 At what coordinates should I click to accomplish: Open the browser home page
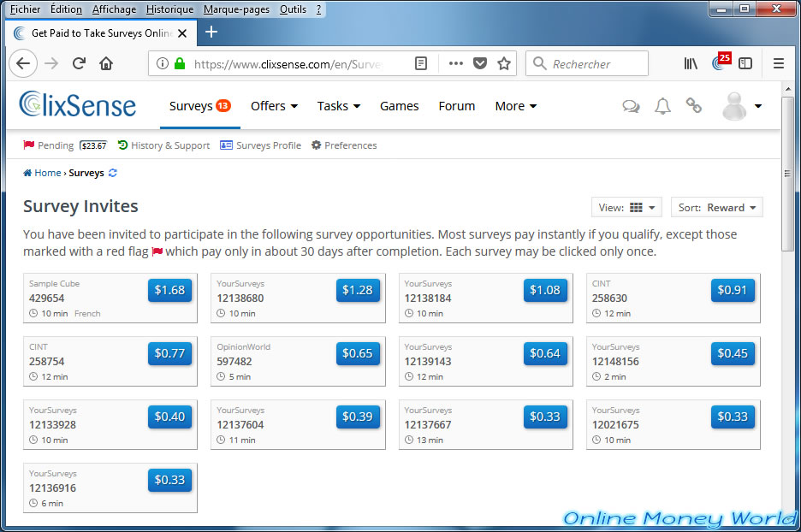tap(106, 63)
